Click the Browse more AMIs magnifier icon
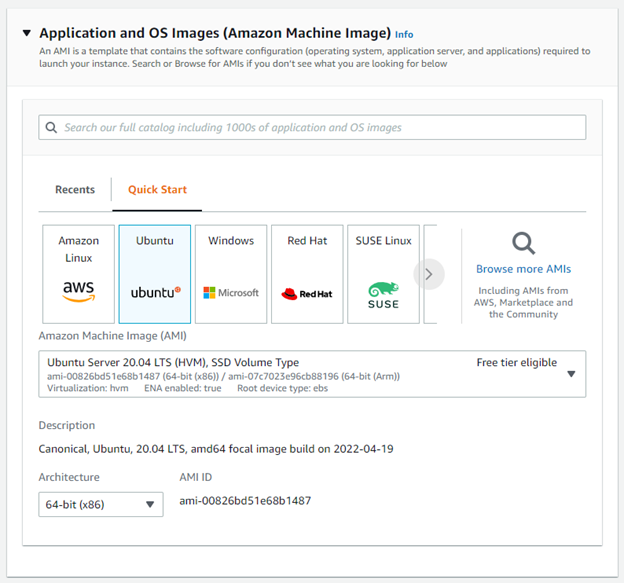The height and width of the screenshot is (583, 624). (523, 243)
